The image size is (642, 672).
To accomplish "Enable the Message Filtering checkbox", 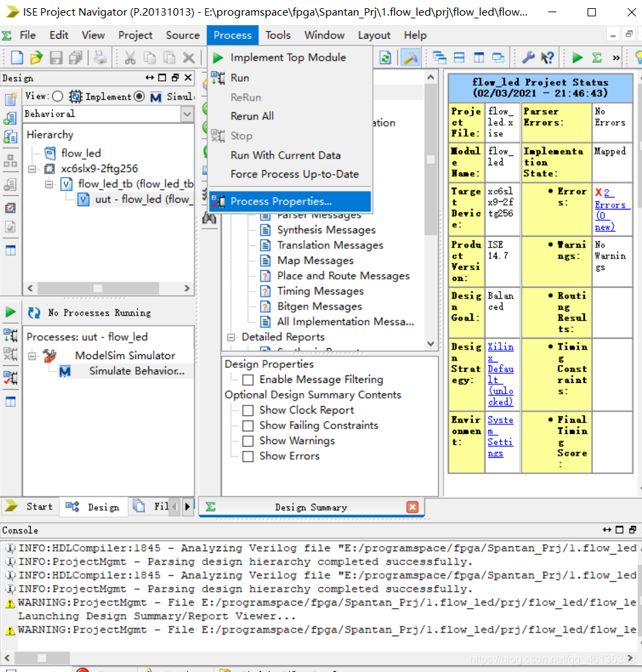I will pos(248,379).
